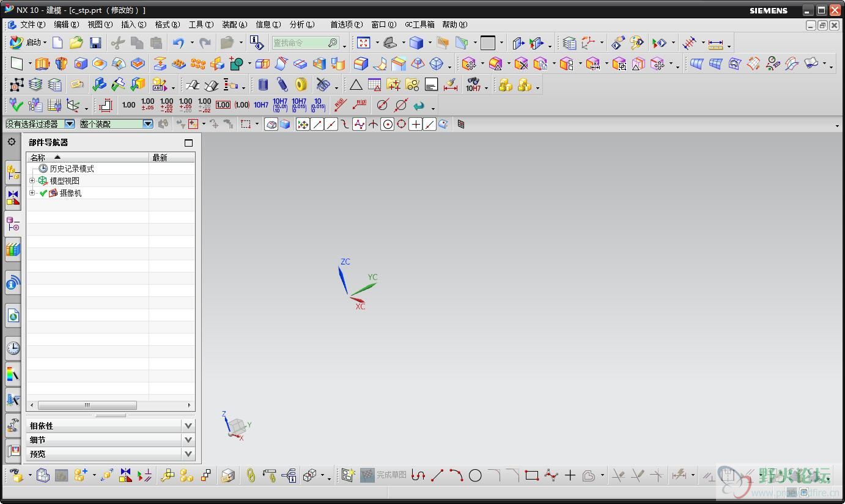Open the Assembly Navigator sidebar tab
Screen dimensions: 845x504
click(x=13, y=173)
